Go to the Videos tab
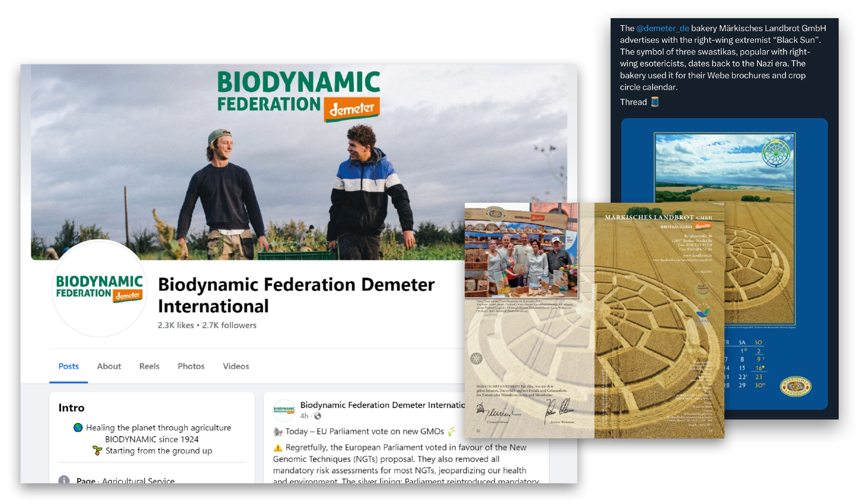Image resolution: width=866 pixels, height=504 pixels. (236, 366)
